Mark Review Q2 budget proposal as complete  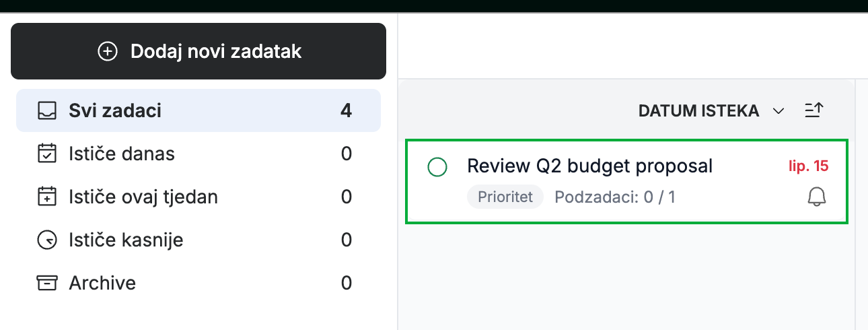point(437,166)
